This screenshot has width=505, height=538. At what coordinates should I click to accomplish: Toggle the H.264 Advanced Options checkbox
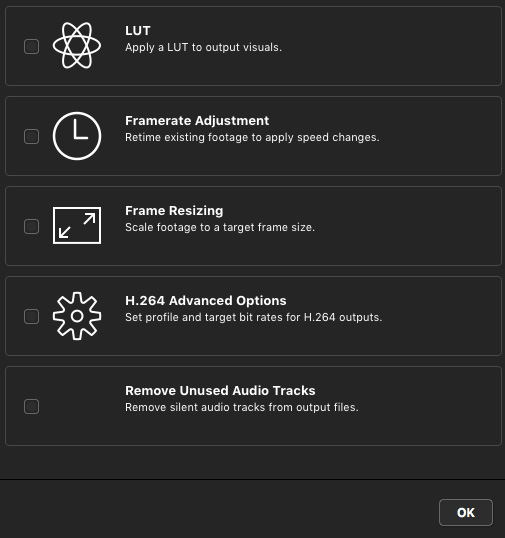32,316
